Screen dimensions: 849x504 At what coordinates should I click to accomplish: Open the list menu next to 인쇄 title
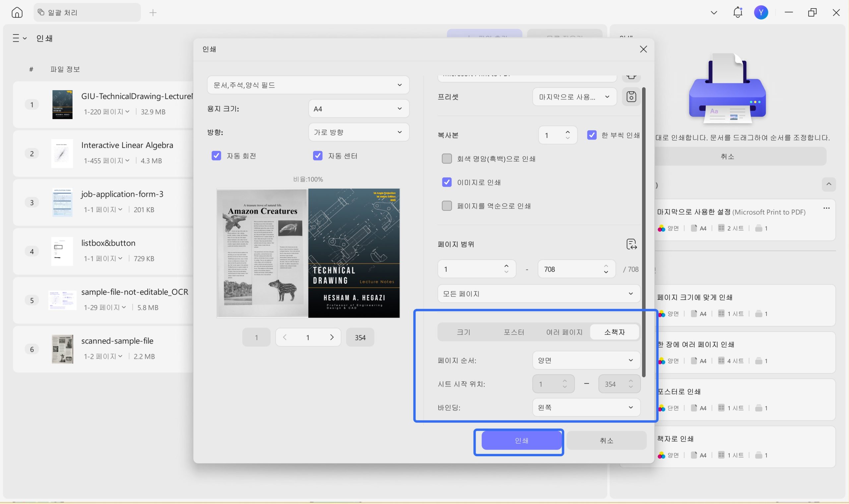(19, 38)
